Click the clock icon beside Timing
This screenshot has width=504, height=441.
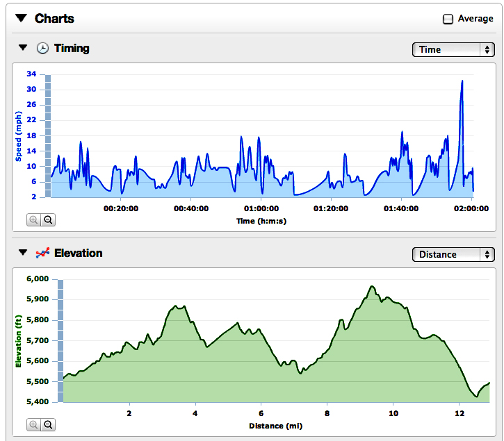tap(42, 49)
